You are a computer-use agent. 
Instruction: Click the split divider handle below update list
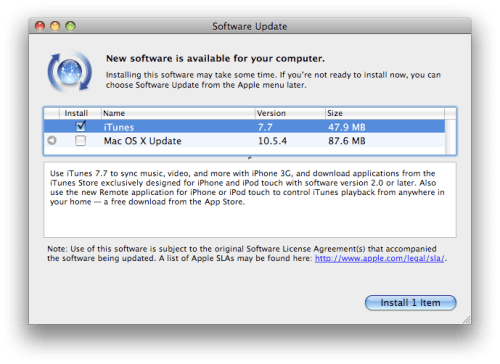click(x=250, y=158)
